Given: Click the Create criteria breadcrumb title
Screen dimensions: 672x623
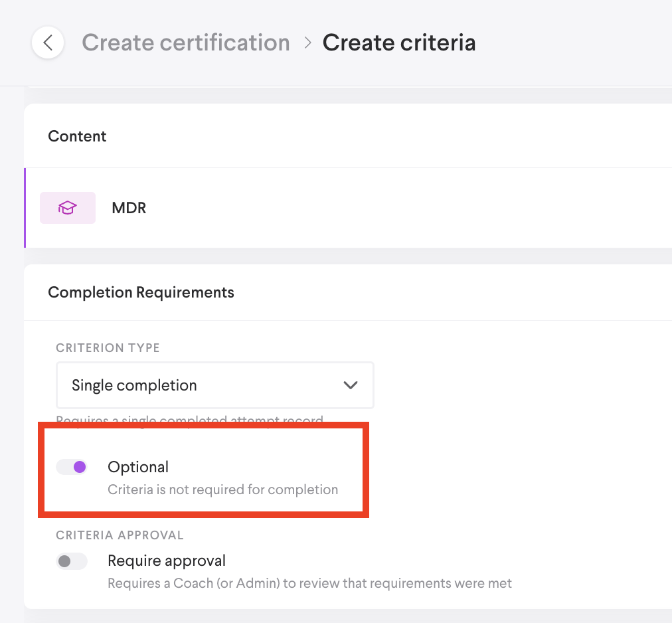Looking at the screenshot, I should point(399,43).
